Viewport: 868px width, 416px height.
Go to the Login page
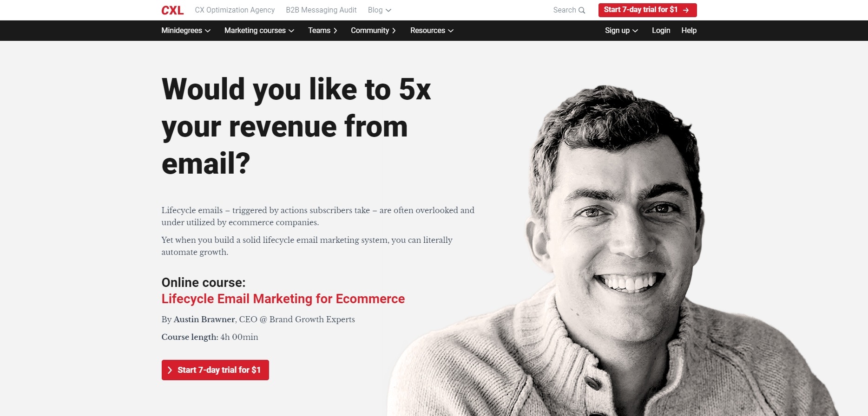pos(661,31)
